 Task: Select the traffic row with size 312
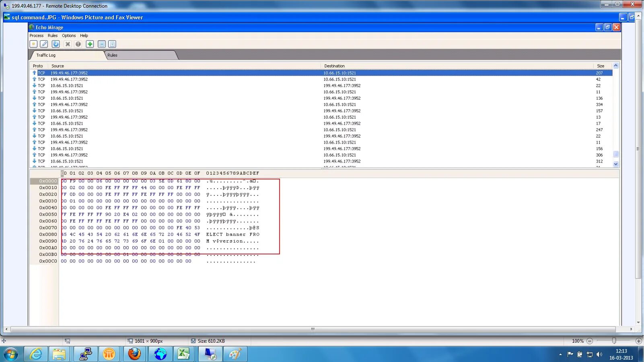point(322,161)
